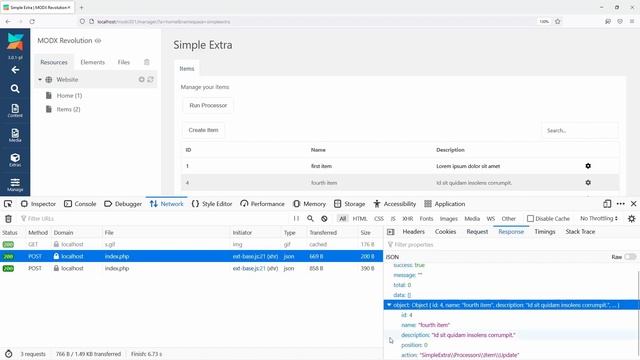
Task: Reload the browser page
Action: click(32, 22)
